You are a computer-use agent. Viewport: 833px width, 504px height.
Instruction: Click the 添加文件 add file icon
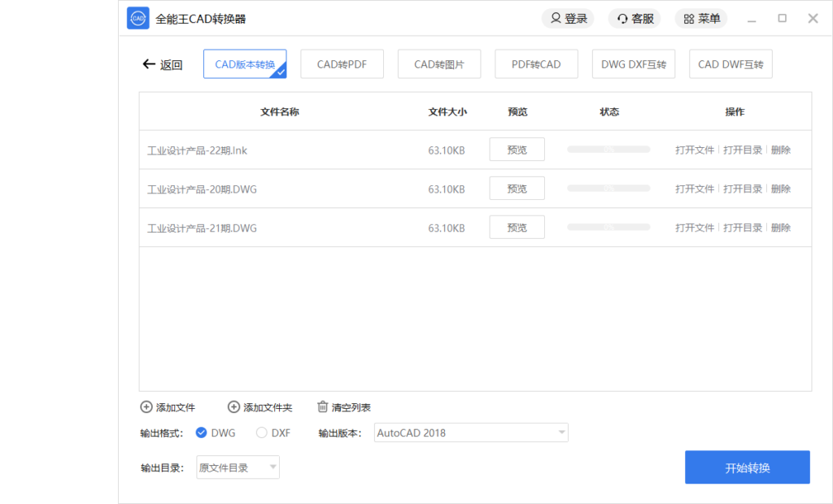coord(146,406)
